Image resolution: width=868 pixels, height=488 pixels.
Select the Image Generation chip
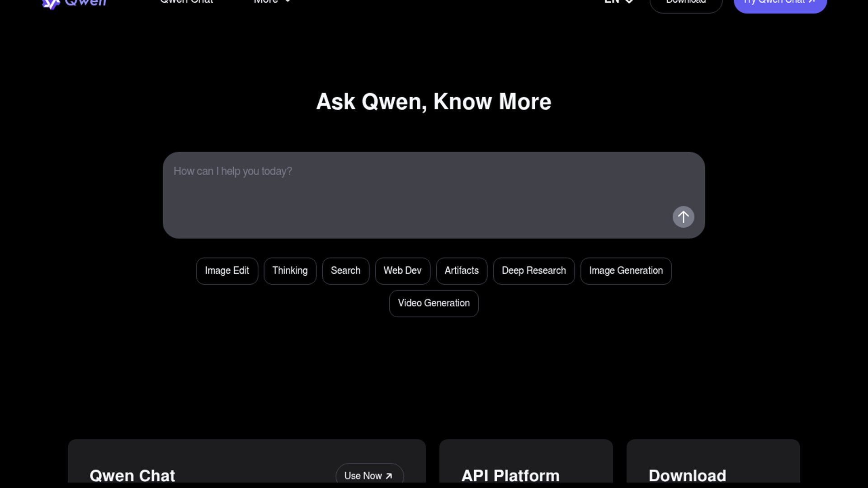(x=626, y=271)
